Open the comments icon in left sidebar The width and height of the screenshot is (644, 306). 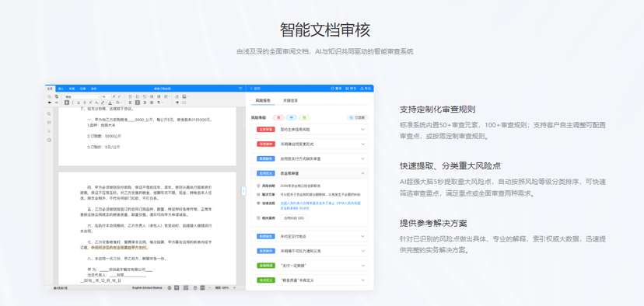point(49,122)
